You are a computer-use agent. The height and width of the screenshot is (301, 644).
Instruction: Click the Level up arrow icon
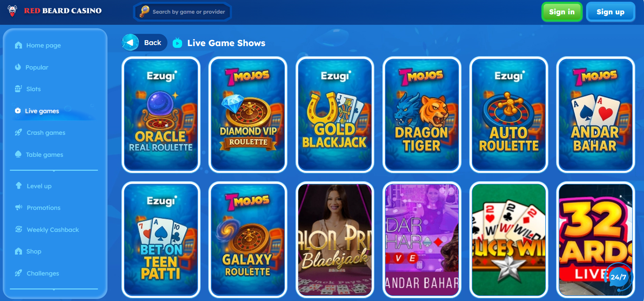click(19, 186)
